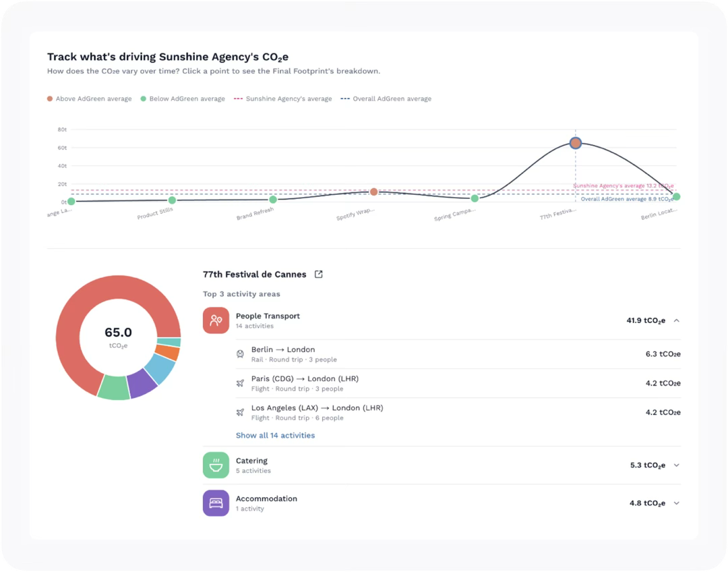Click the People Transport heading

click(268, 316)
